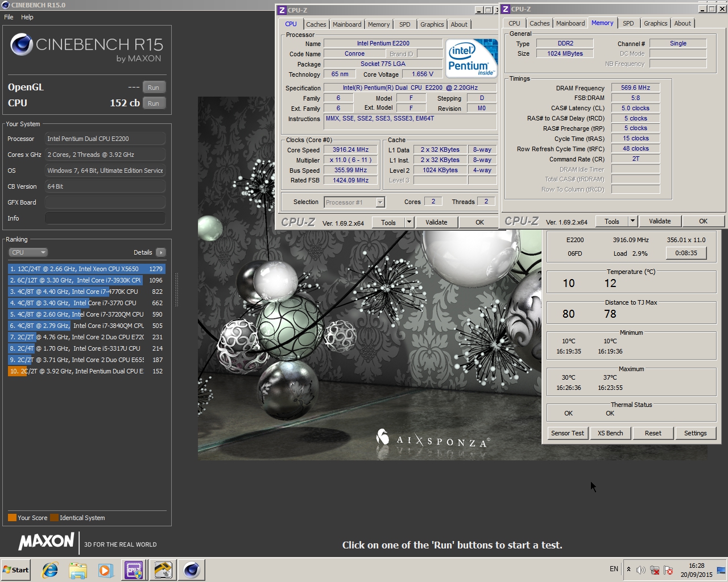Click the Cinebench title bar icon
Screen dimensions: 728x582
coord(6,5)
